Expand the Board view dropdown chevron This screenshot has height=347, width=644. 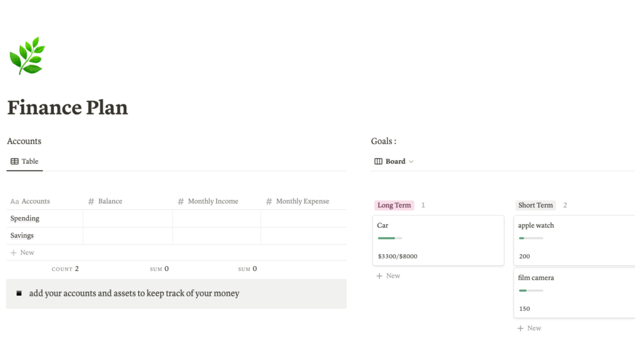pyautogui.click(x=411, y=161)
